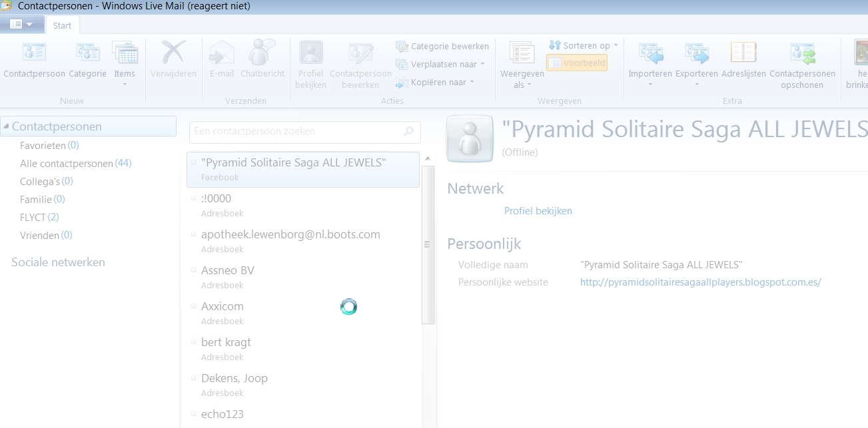Image resolution: width=868 pixels, height=428 pixels.
Task: Select the Axxicom contact
Action: click(303, 313)
